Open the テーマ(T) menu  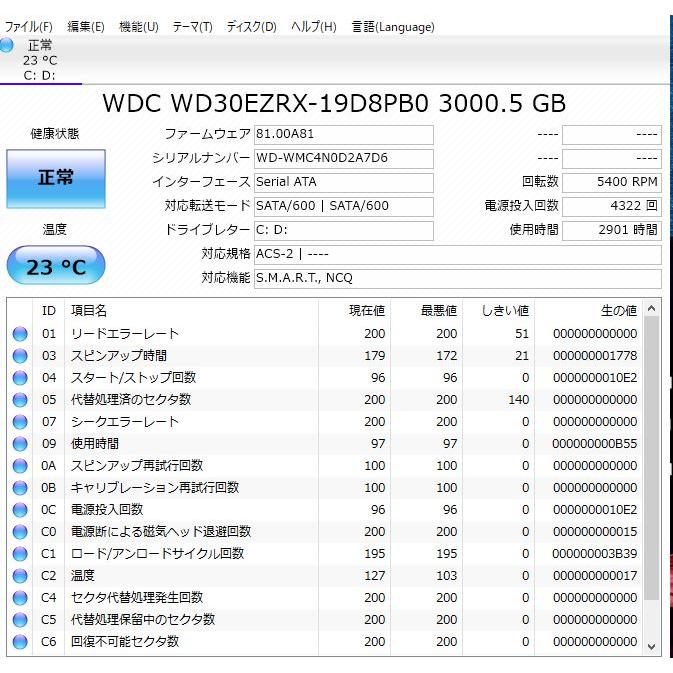pyautogui.click(x=192, y=27)
